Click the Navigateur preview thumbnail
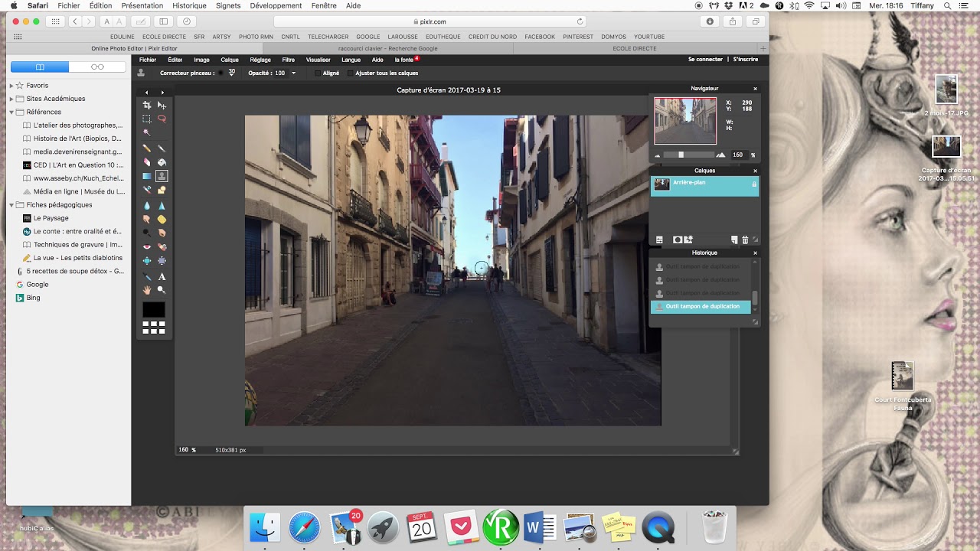The width and height of the screenshot is (980, 551). [x=685, y=121]
